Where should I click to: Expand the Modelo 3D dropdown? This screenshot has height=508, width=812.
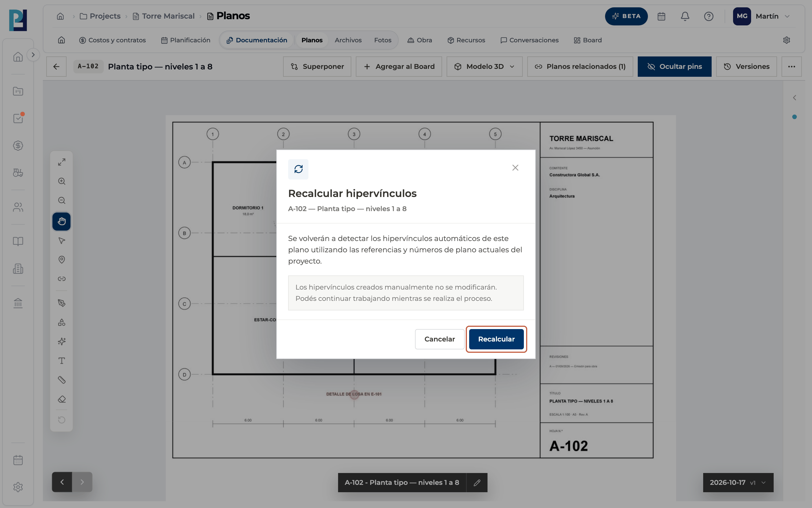484,67
